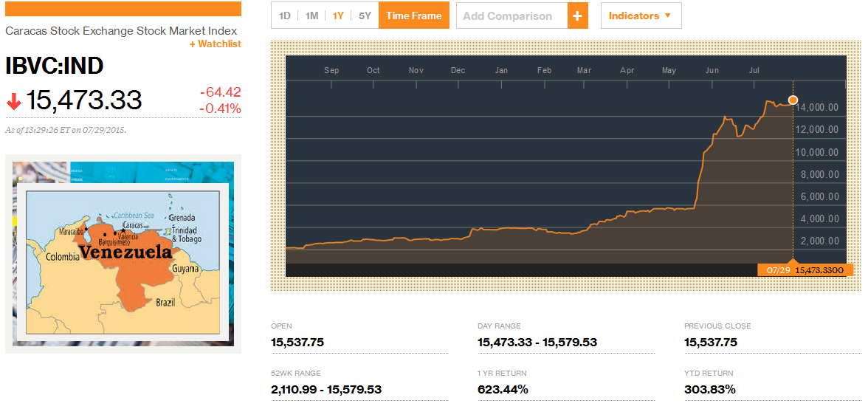Click the PREVIOUS CLOSE value 15,537.75
The width and height of the screenshot is (868, 409).
710,342
